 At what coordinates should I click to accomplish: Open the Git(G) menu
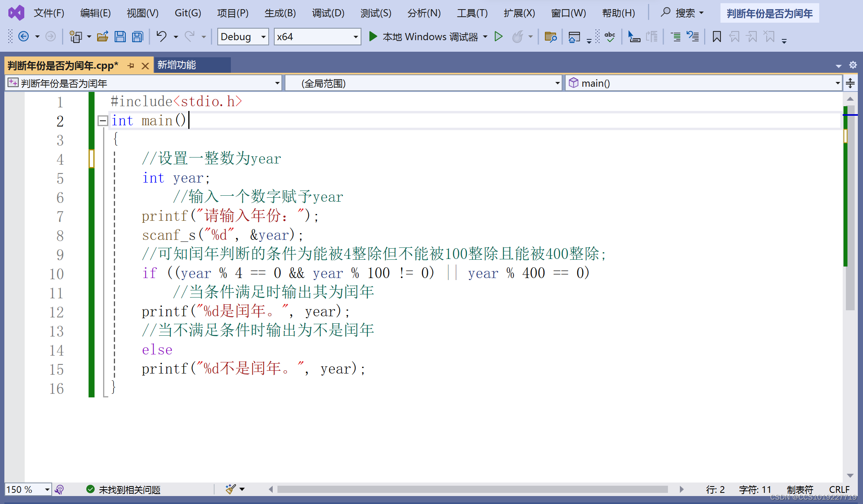[x=188, y=13]
